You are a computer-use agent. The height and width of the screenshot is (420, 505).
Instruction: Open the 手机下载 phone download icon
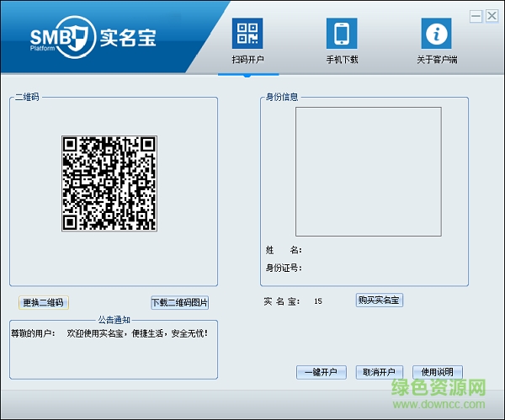[342, 34]
